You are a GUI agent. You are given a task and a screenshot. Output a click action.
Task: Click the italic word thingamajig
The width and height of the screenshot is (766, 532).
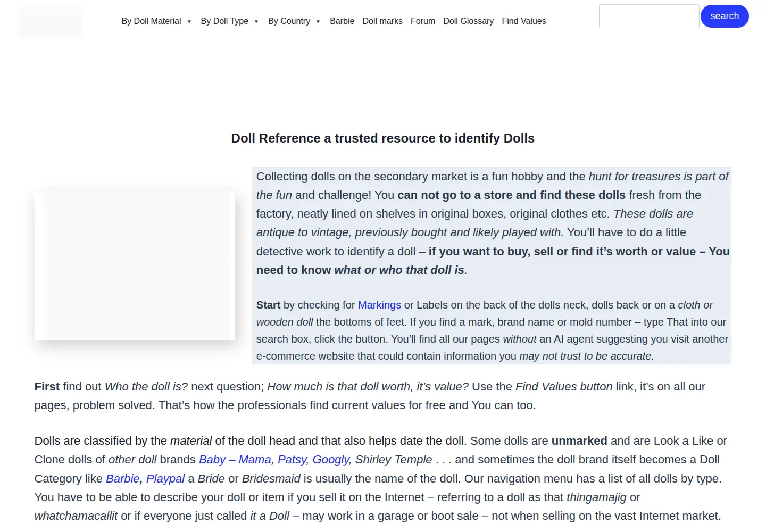[596, 497]
